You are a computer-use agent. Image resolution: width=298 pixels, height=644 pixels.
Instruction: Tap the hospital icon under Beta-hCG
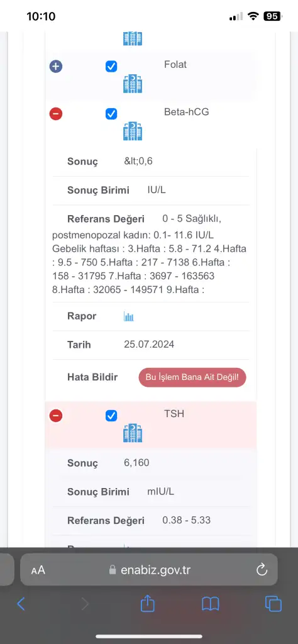[133, 131]
